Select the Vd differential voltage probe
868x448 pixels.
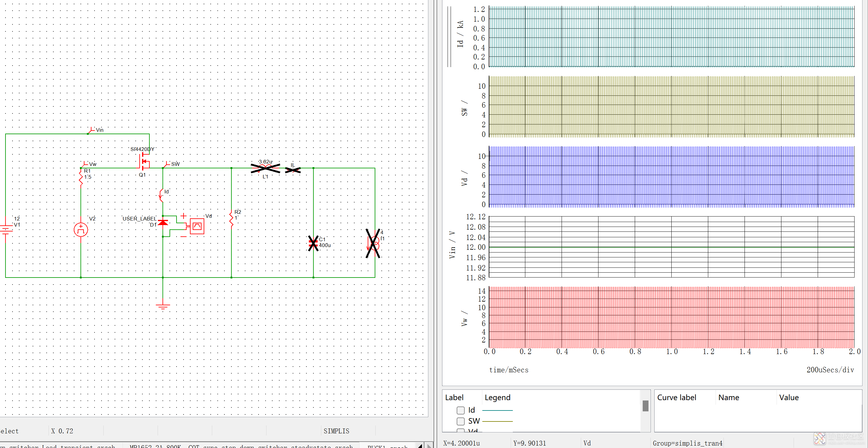pyautogui.click(x=197, y=226)
